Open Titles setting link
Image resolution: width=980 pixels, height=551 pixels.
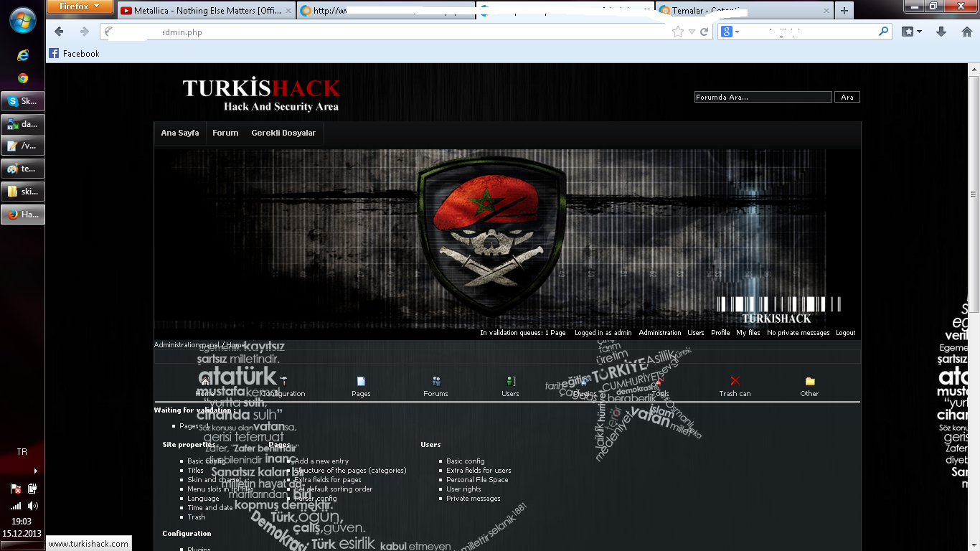coord(195,471)
